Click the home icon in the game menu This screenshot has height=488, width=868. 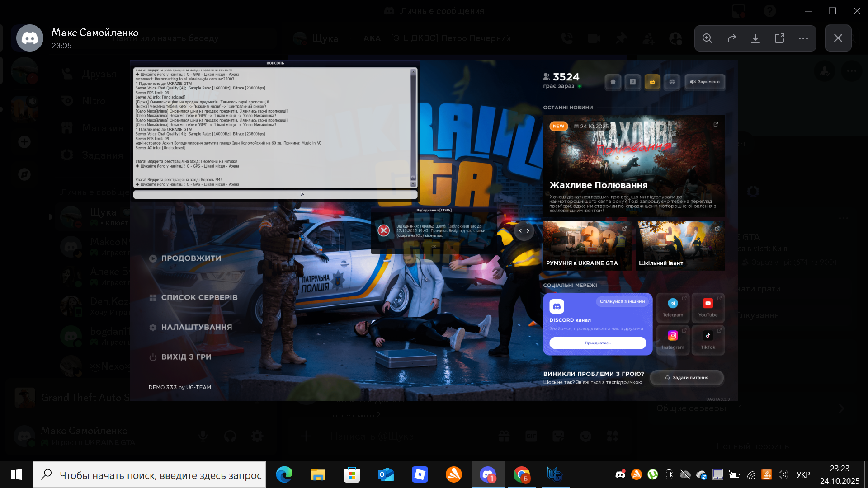(613, 82)
